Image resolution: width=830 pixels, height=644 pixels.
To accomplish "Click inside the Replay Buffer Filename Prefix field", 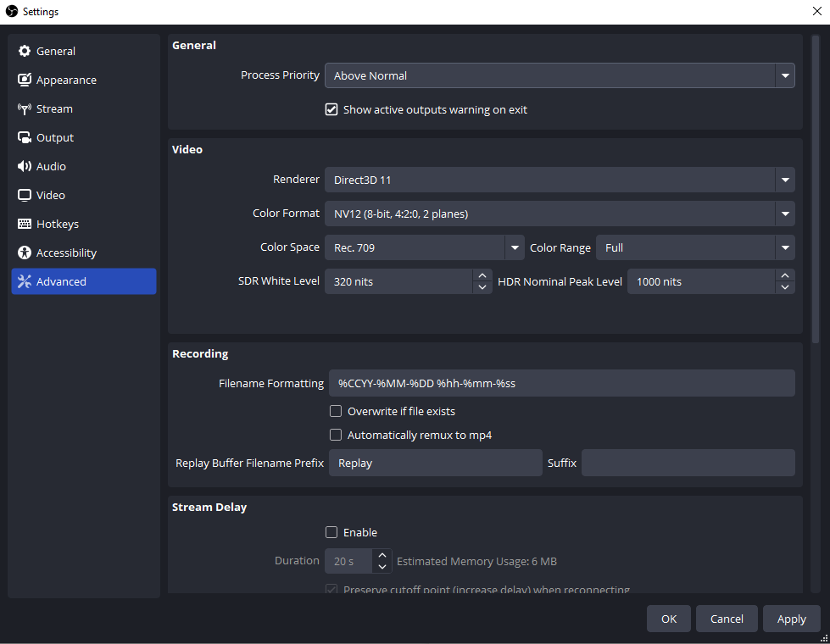I will tap(435, 463).
